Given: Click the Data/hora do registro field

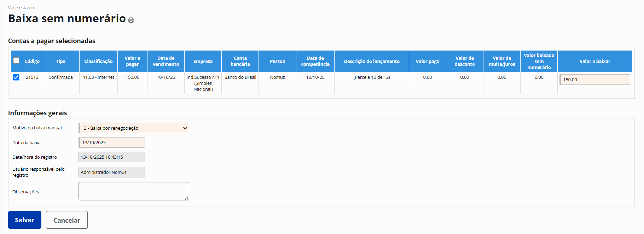Looking at the screenshot, I should pos(112,157).
